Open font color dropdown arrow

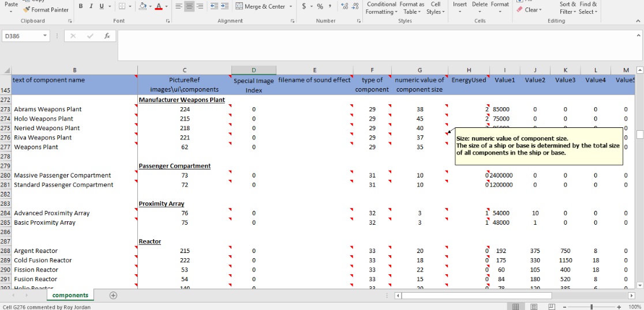166,6
